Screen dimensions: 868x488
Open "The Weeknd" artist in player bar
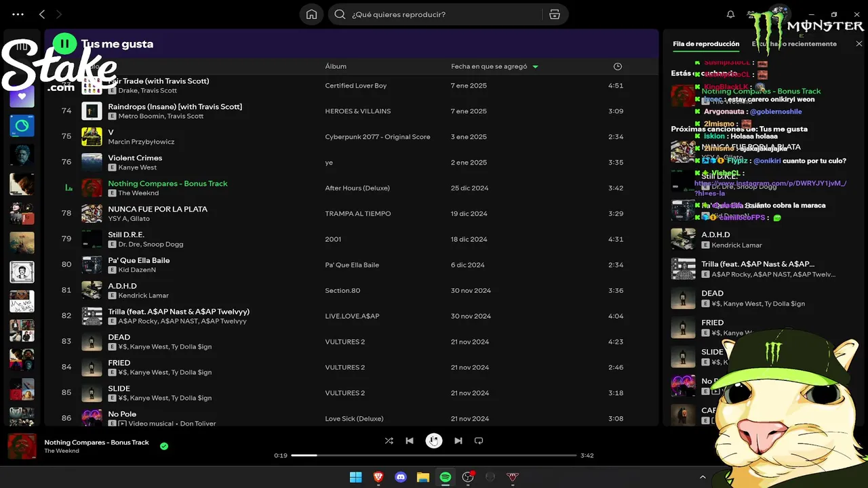62,451
